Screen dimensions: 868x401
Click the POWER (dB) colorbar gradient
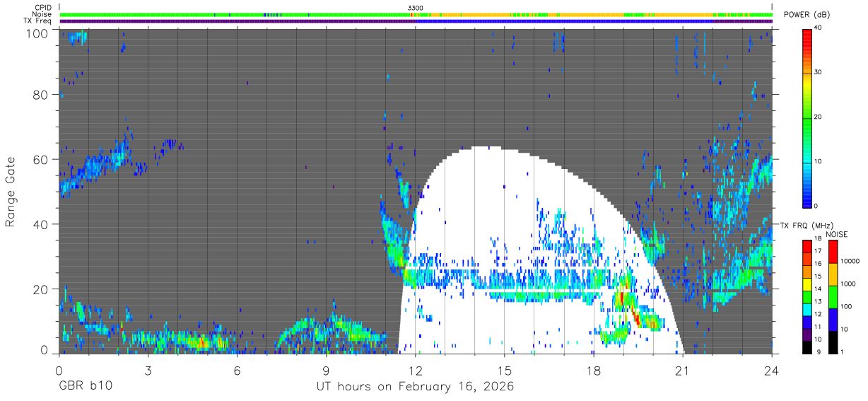tap(807, 117)
